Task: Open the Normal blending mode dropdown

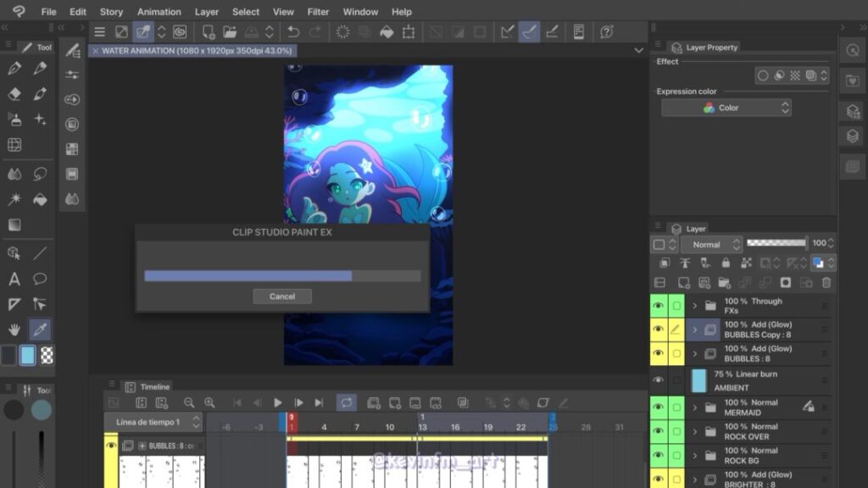Action: coord(711,244)
